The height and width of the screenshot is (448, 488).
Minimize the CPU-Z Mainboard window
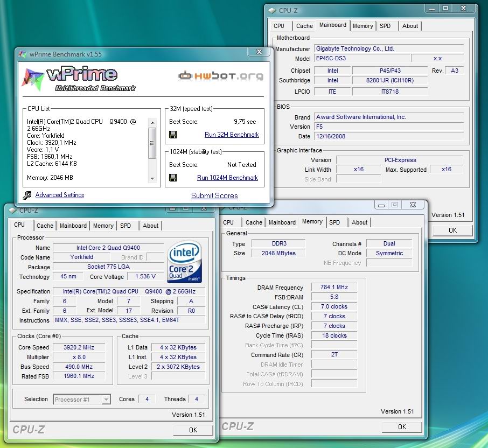pos(431,9)
